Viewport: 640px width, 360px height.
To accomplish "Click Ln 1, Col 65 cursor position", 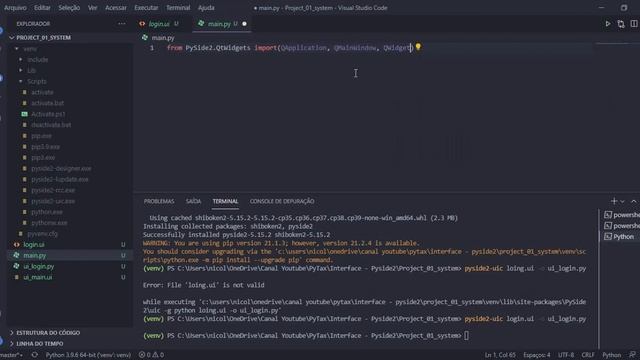I will tap(500, 355).
